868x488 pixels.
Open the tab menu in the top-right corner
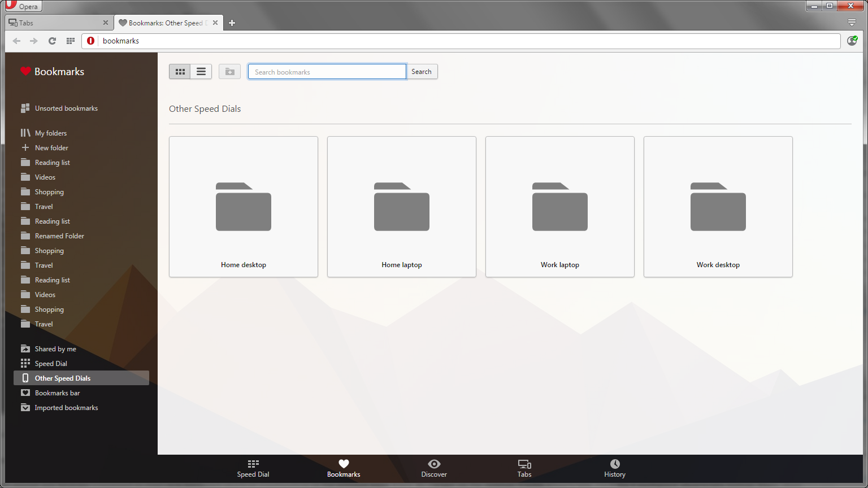852,23
